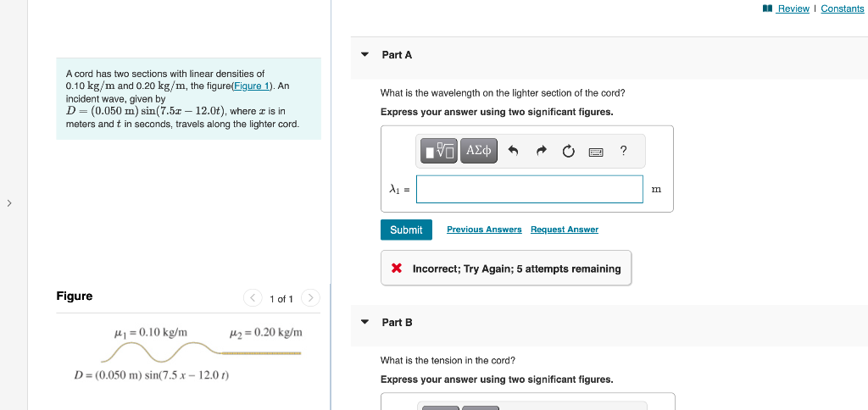Submit the Part A answer

[x=406, y=230]
